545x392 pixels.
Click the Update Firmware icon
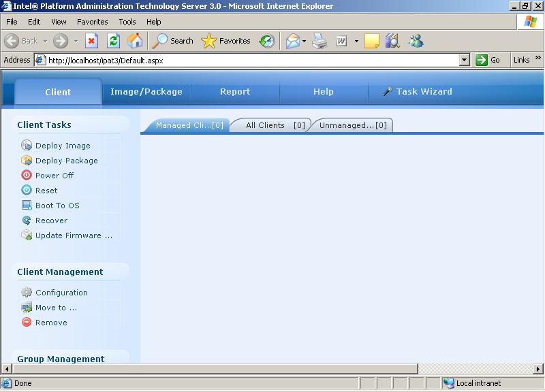[x=27, y=235]
